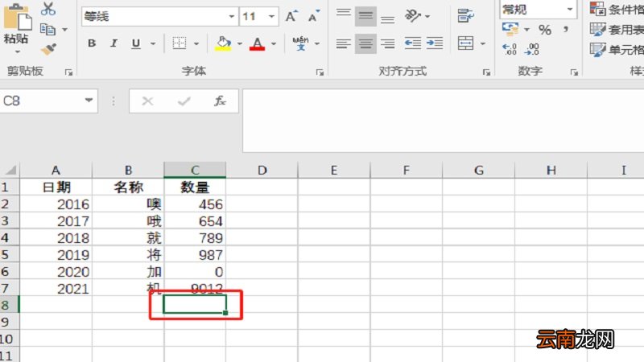Screen dimensions: 644x362
Task: Open alignment settings dialog launcher
Action: point(486,72)
